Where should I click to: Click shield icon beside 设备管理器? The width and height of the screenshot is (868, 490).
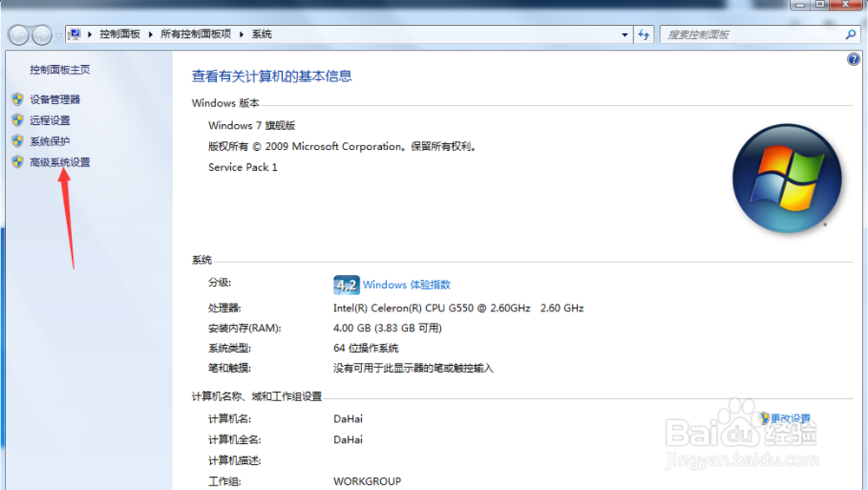tap(17, 99)
